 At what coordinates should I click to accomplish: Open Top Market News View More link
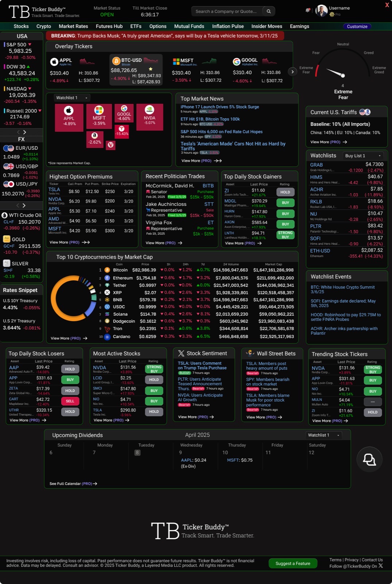[x=201, y=161]
